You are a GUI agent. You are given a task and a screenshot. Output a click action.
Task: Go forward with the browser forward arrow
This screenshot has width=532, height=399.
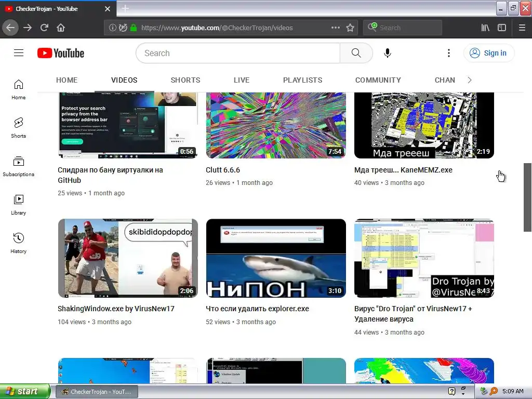click(28, 28)
